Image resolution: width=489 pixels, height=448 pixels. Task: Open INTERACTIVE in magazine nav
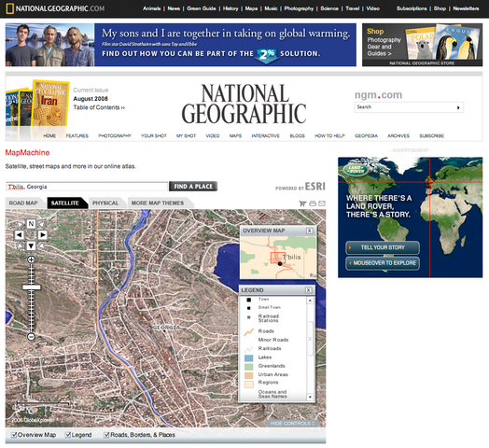coord(265,135)
